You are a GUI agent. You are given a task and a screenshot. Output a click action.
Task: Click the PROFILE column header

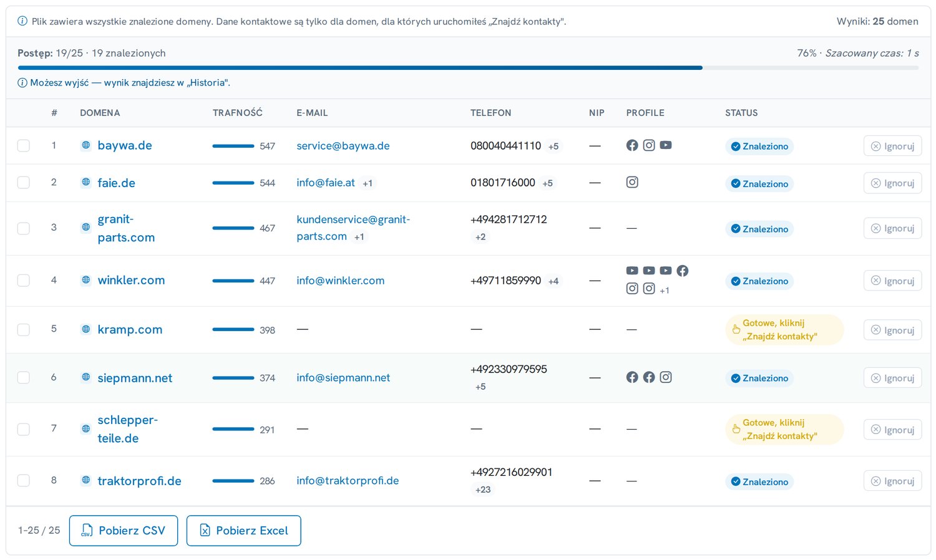pyautogui.click(x=645, y=113)
